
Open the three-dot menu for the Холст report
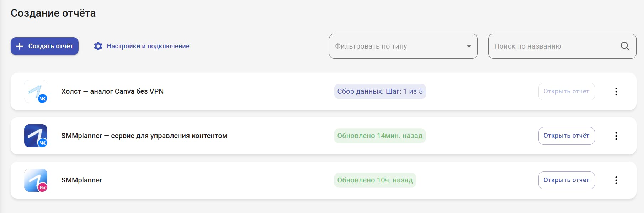tap(616, 92)
